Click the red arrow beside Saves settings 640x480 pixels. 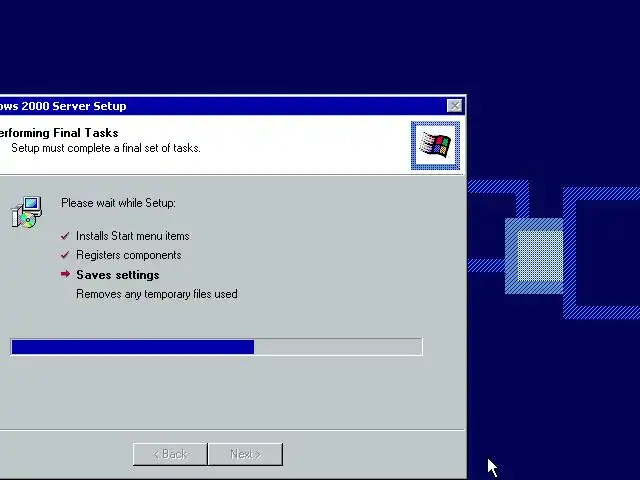point(65,274)
